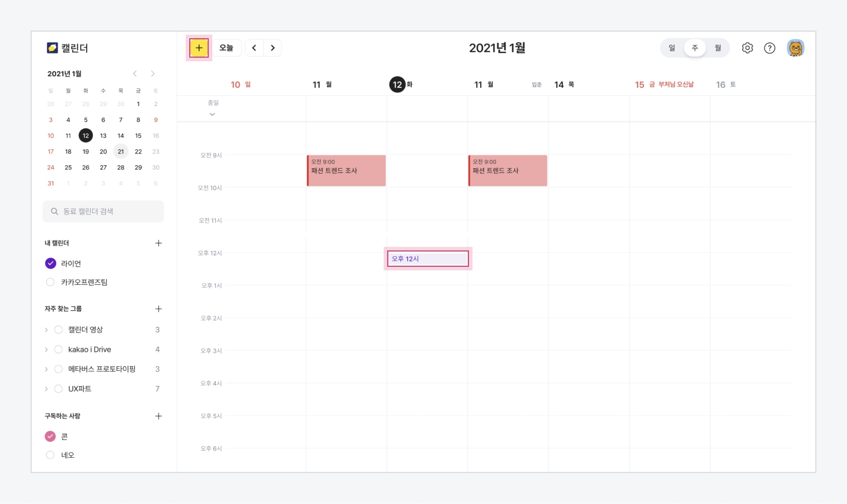This screenshot has height=504, width=847.
Task: Toggle off the 콘 subscription checkbox
Action: (x=50, y=436)
